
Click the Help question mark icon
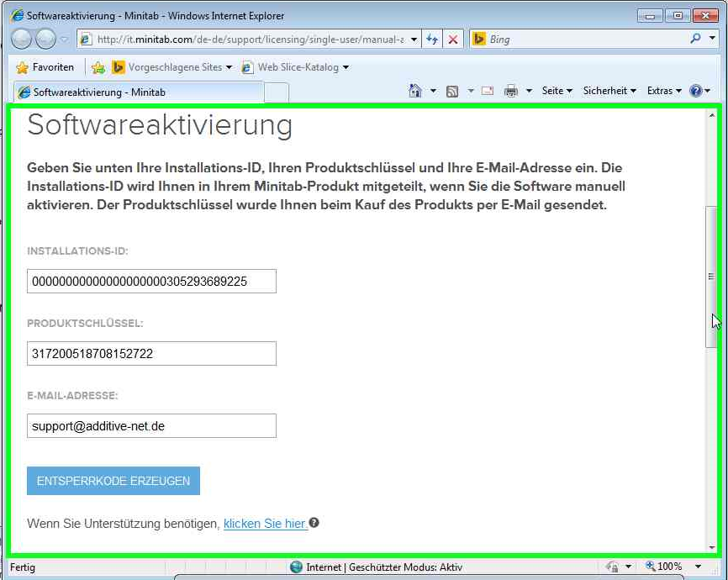(x=695, y=91)
